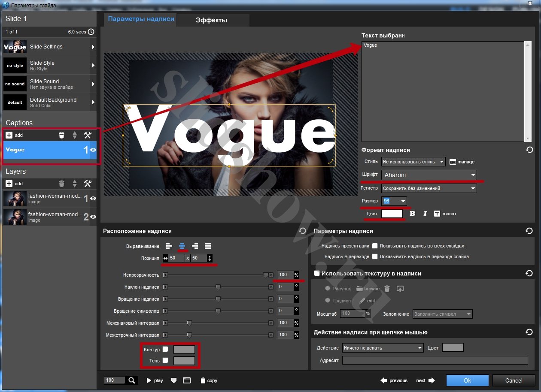Open caption Цвет color swatch
The height and width of the screenshot is (392, 541).
[392, 214]
